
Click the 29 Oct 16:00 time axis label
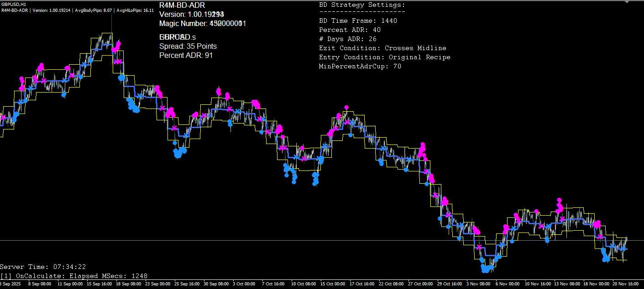pos(450,284)
